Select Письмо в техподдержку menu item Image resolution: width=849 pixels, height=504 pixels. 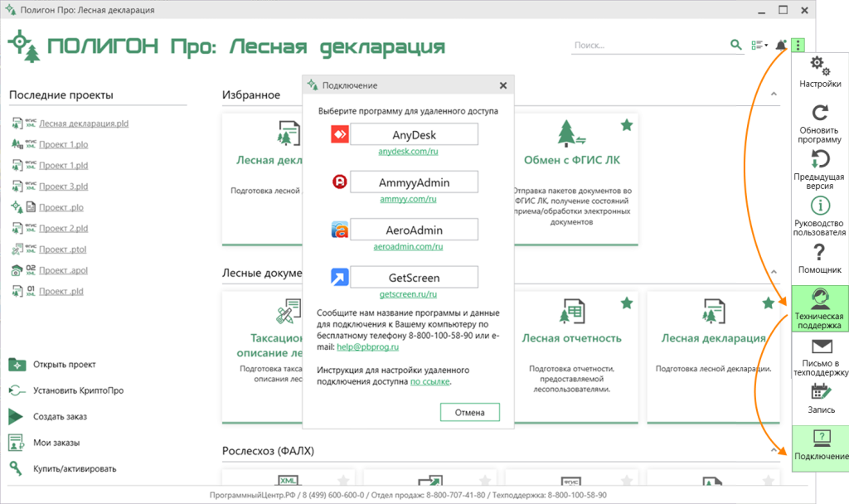tap(820, 356)
